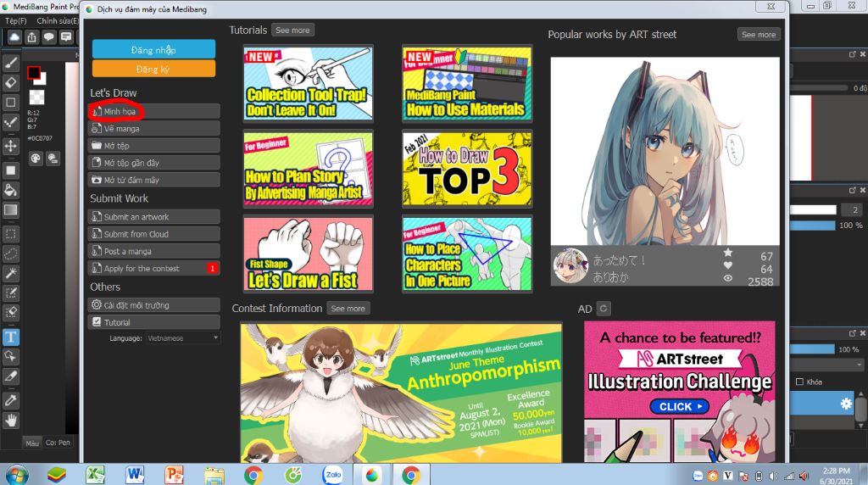868x485 pixels.
Task: Click Post a manga
Action: [x=154, y=251]
